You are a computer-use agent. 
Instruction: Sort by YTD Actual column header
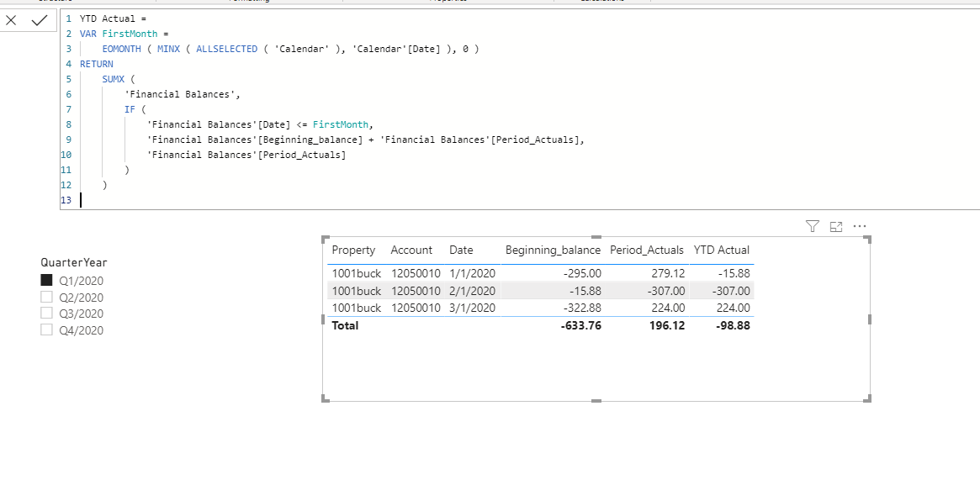[x=721, y=250]
